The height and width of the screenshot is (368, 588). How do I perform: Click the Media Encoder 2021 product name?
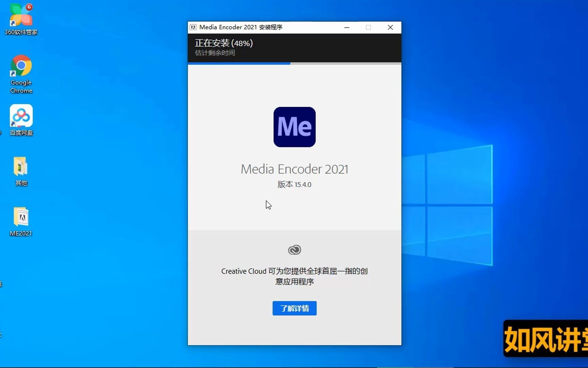pyautogui.click(x=294, y=169)
